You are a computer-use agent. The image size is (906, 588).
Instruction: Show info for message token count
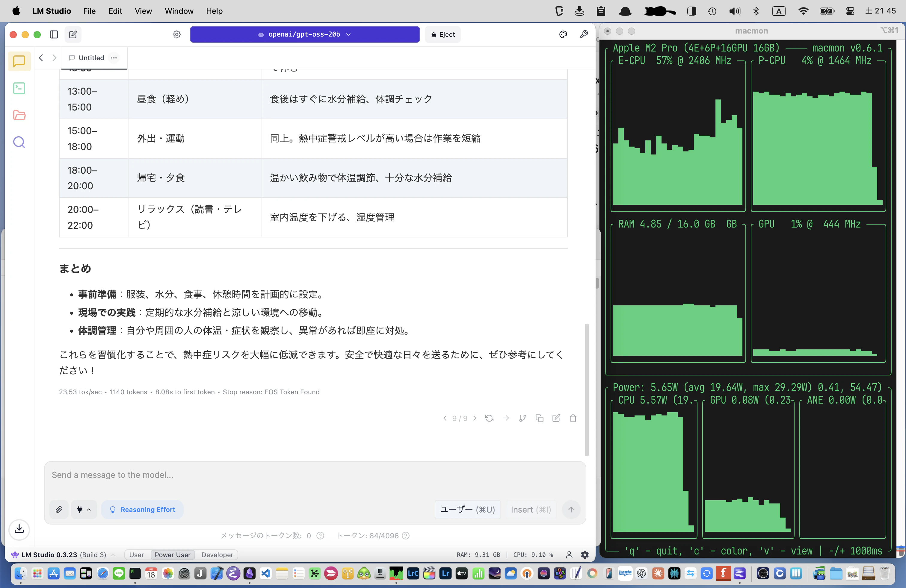click(320, 536)
